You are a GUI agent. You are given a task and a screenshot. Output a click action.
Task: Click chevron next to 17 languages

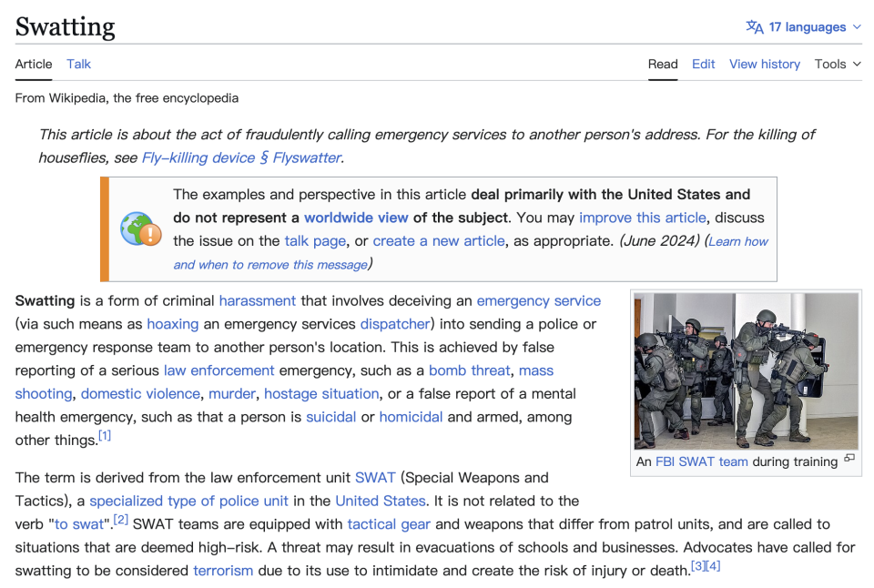858,26
